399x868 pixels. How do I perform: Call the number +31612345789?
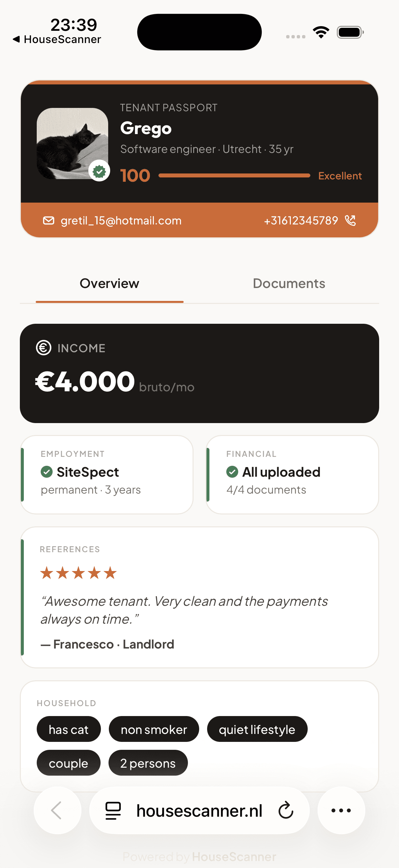[x=301, y=220]
